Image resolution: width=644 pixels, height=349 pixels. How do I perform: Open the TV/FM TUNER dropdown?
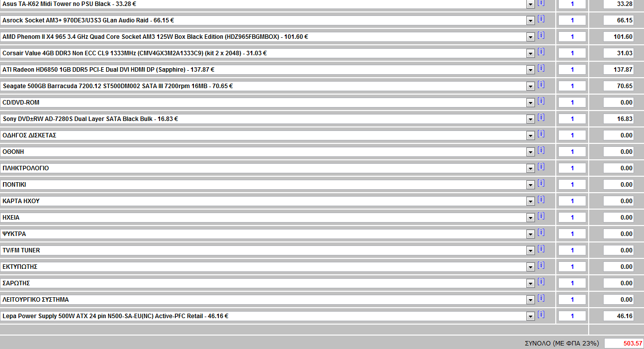(530, 251)
